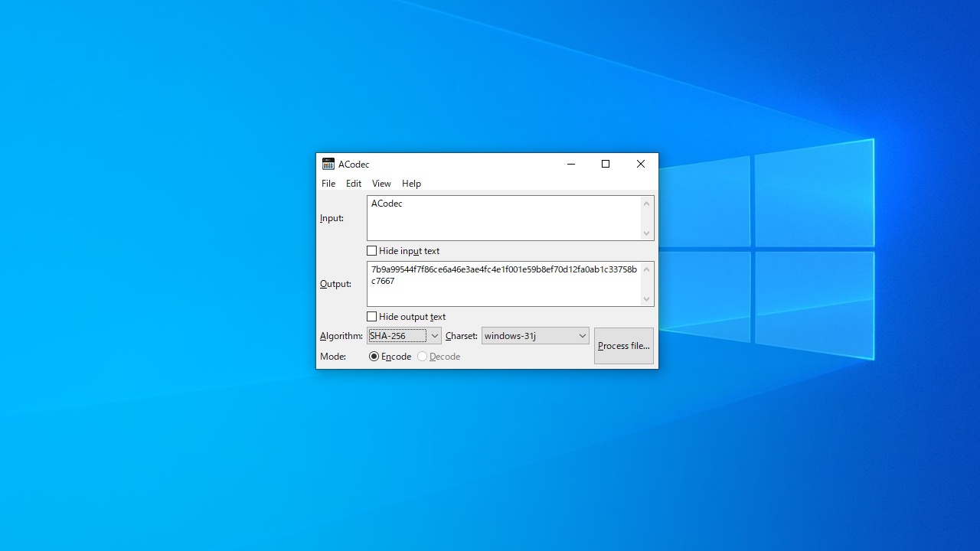Click the ACodec app icon in title bar
The image size is (980, 551).
tap(328, 164)
